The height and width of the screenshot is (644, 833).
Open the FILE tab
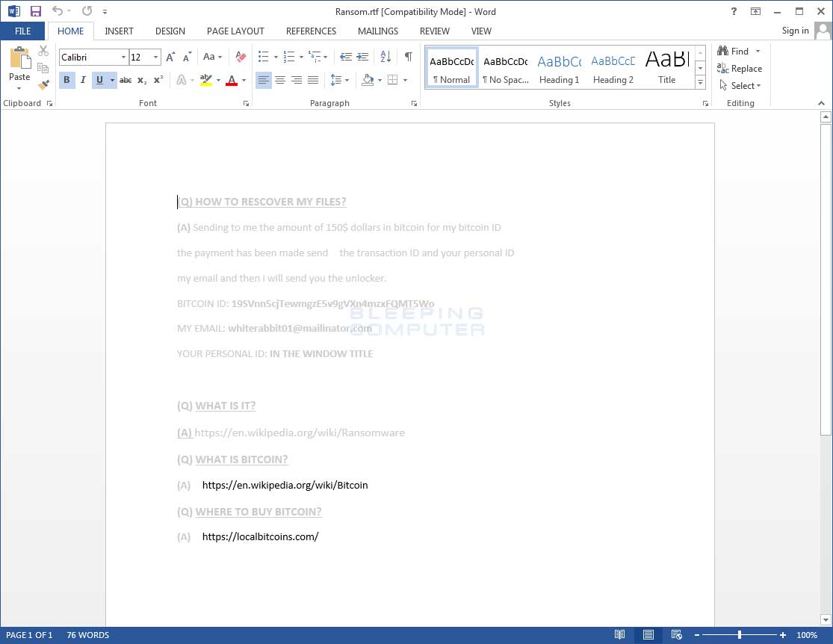tap(22, 31)
